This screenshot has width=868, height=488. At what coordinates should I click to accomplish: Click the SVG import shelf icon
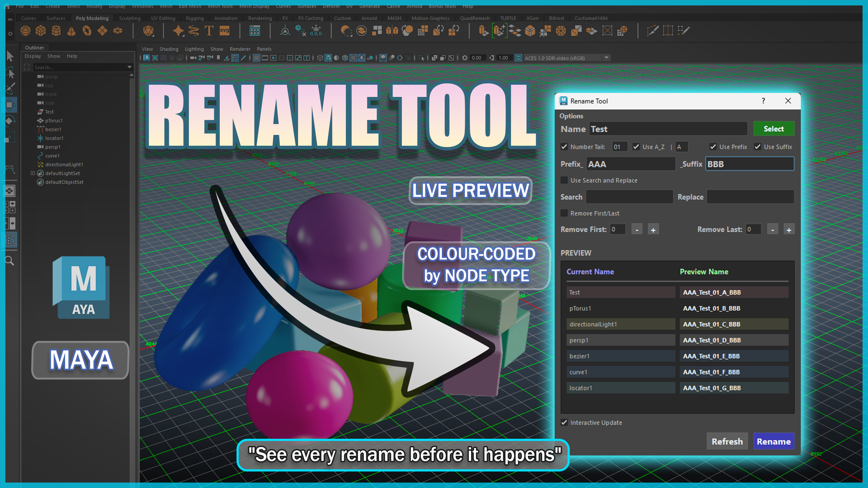(x=224, y=31)
